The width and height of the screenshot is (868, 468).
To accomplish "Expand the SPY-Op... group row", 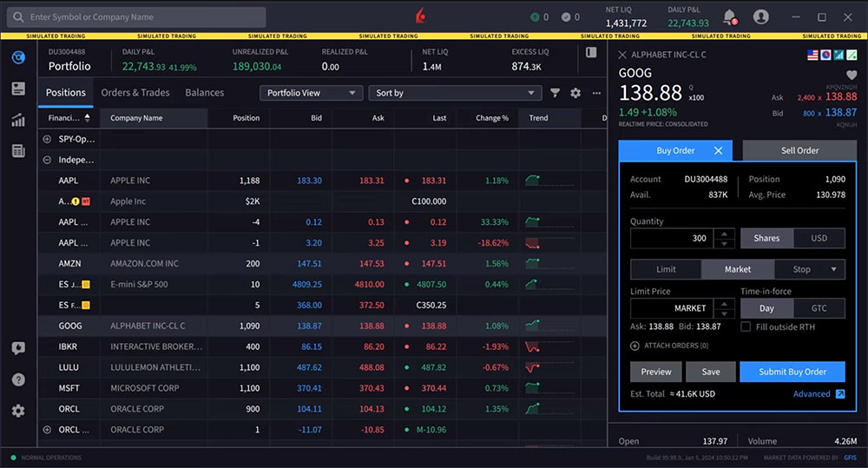I will coord(47,139).
